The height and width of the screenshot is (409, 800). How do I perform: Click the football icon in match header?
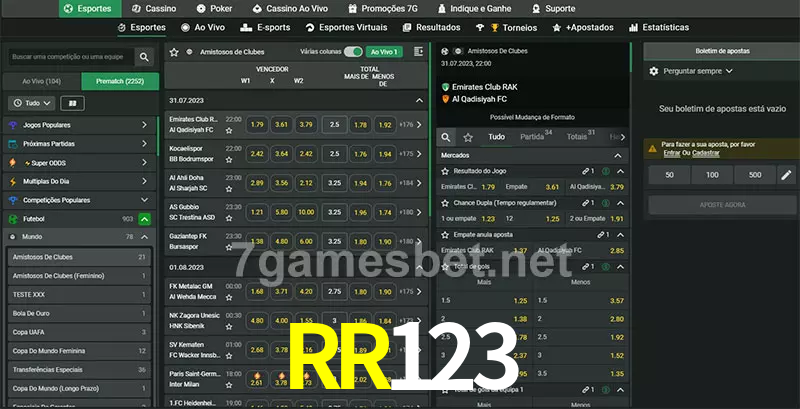[x=445, y=51]
